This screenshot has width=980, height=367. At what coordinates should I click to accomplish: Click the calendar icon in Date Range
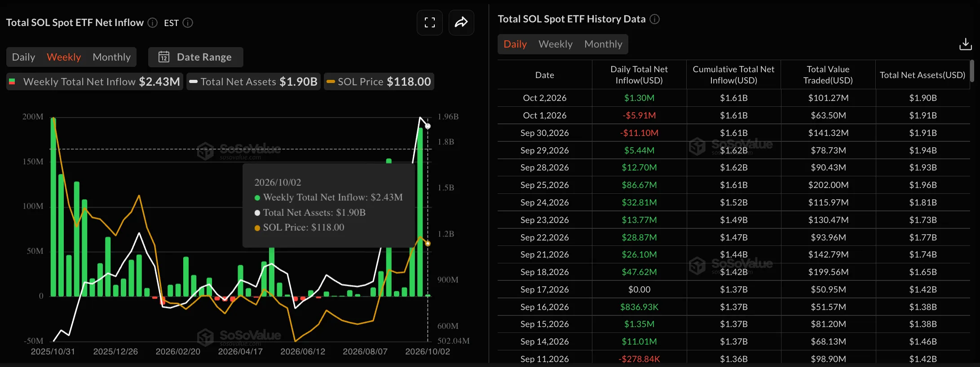click(x=164, y=57)
